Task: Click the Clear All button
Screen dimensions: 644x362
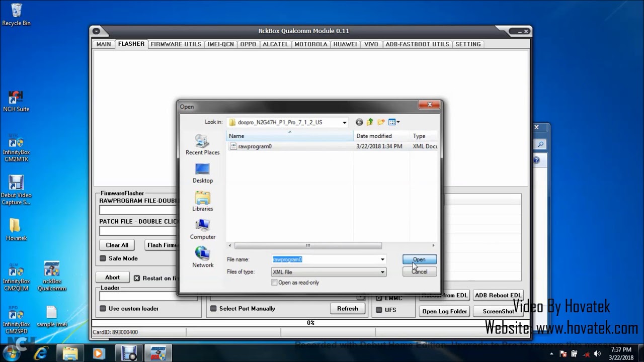Action: pyautogui.click(x=117, y=245)
